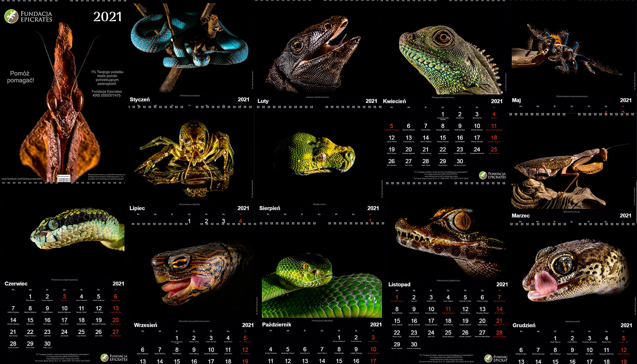Click red date 5 in the Grudzień grid
637x364 pixels.
[623, 338]
